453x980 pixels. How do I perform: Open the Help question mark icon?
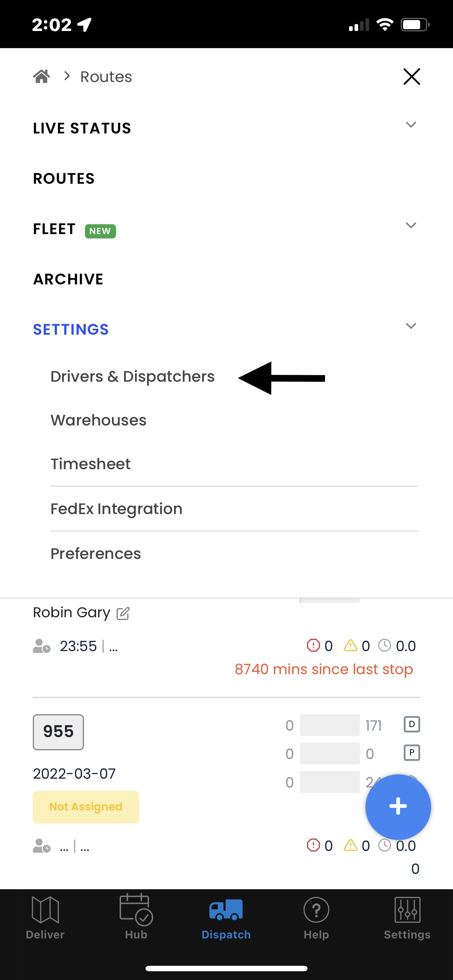tap(316, 910)
